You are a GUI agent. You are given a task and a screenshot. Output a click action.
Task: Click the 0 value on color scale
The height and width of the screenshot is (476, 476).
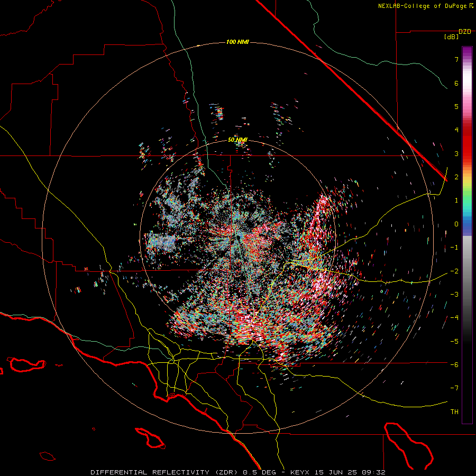click(x=456, y=224)
